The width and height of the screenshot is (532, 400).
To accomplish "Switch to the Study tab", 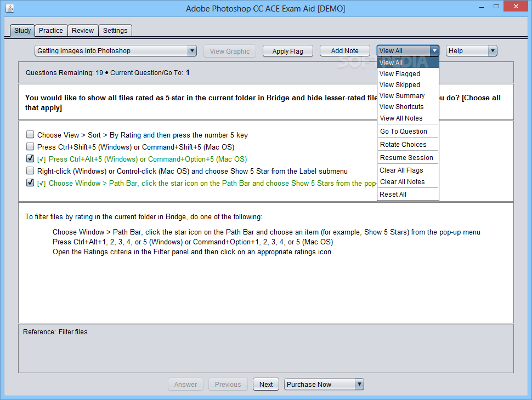I will click(22, 31).
